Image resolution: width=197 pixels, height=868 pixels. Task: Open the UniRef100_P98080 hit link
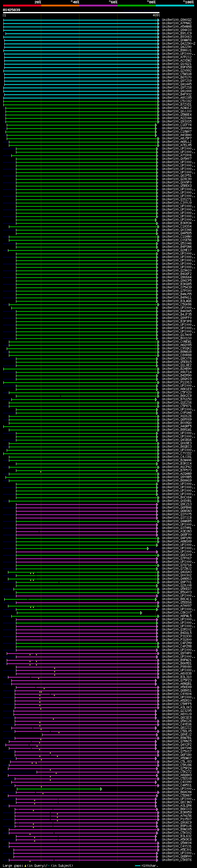coord(177,667)
